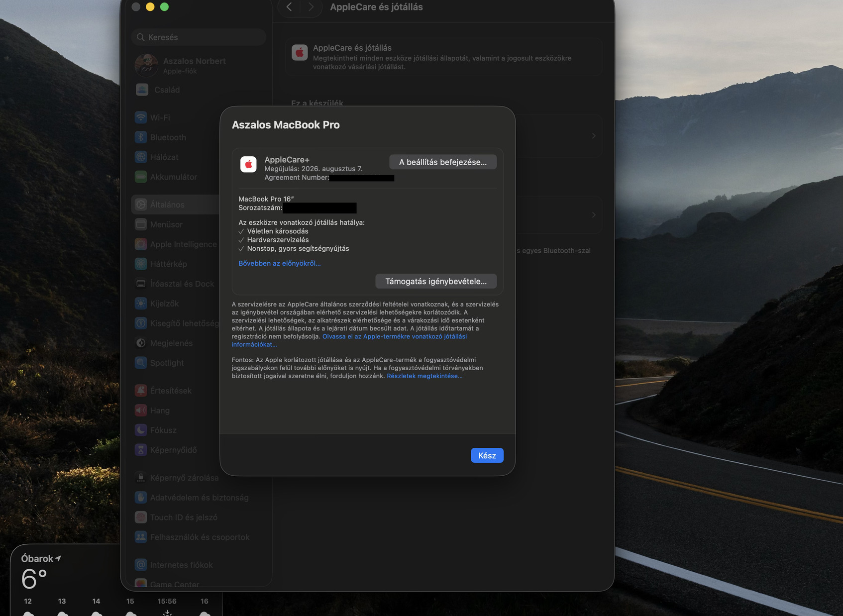This screenshot has height=616, width=843.
Task: Click the Háttérkép wallpaper icon
Action: click(x=141, y=264)
